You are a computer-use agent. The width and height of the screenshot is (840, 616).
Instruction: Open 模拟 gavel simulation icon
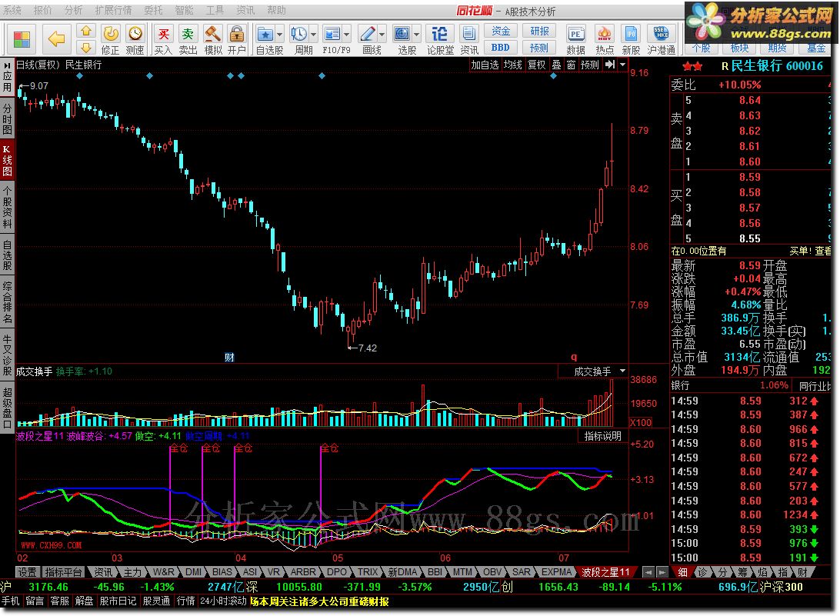point(212,34)
